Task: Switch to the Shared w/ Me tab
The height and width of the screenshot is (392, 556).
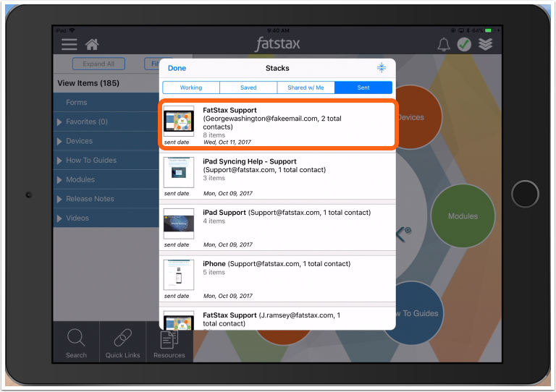Action: tap(306, 88)
